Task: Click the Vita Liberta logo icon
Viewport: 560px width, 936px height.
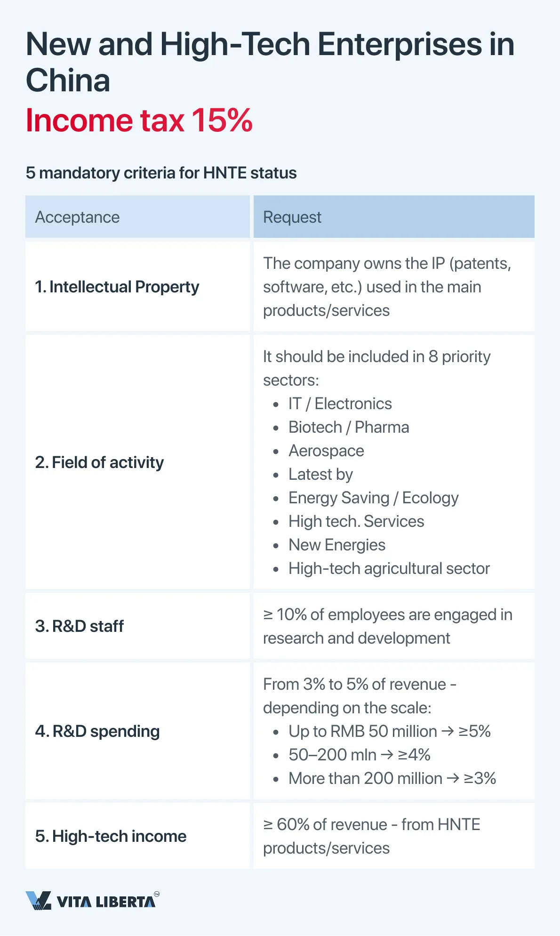Action: [39, 900]
